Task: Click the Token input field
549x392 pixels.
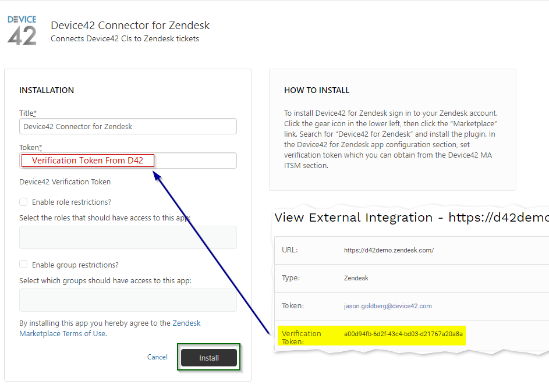Action: pos(128,161)
